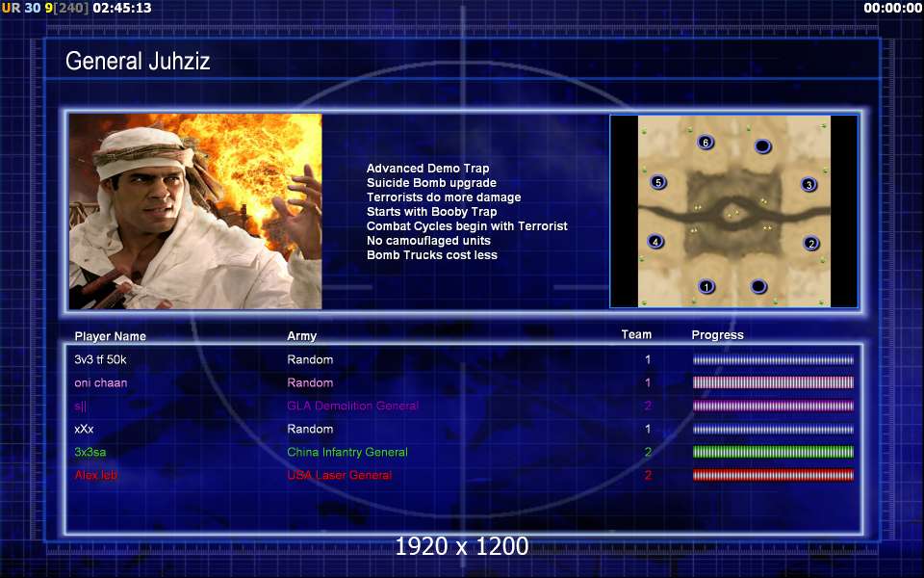The image size is (924, 578).
Task: Click the "Suicide Bomb upgrade" line
Action: point(431,183)
